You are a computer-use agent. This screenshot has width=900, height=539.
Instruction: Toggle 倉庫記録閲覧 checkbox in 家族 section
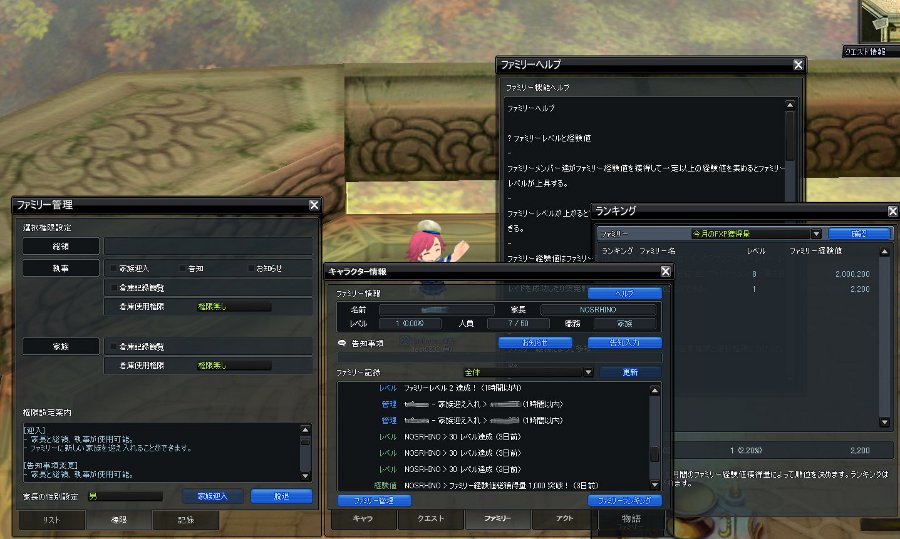[x=114, y=346]
